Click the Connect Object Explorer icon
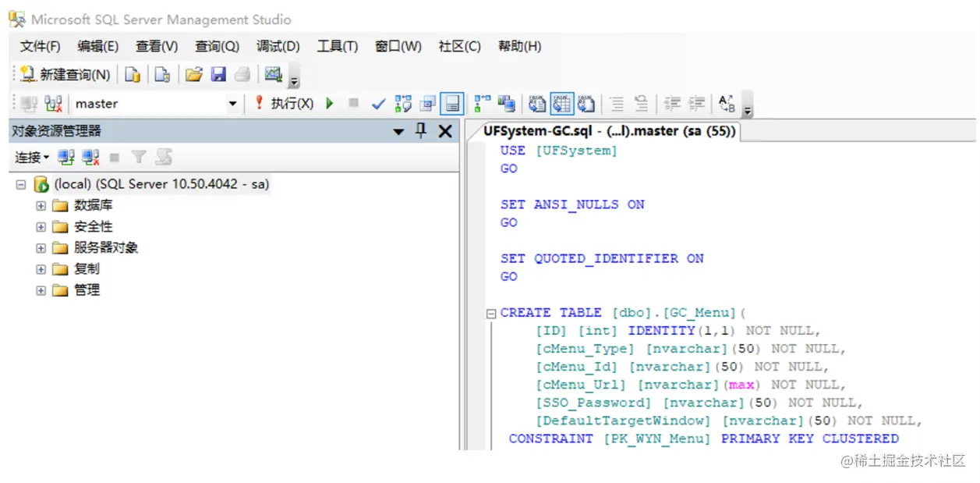 pyautogui.click(x=66, y=158)
